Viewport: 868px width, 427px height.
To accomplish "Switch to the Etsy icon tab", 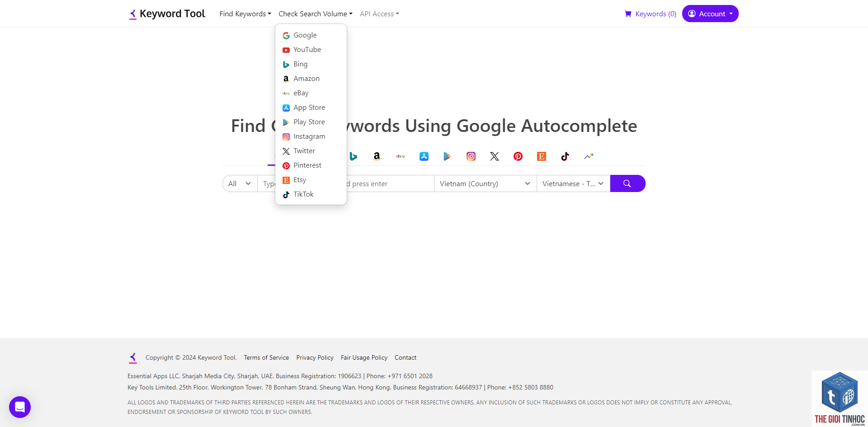I will point(542,156).
